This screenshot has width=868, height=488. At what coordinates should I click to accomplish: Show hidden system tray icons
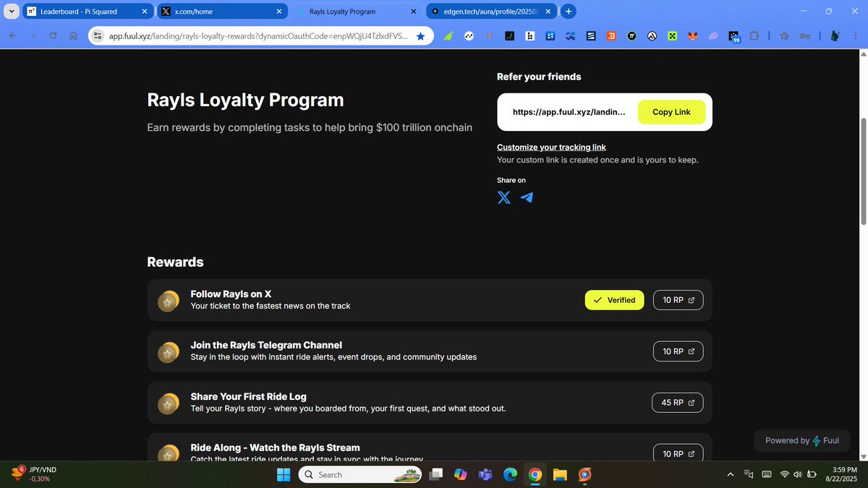730,474
